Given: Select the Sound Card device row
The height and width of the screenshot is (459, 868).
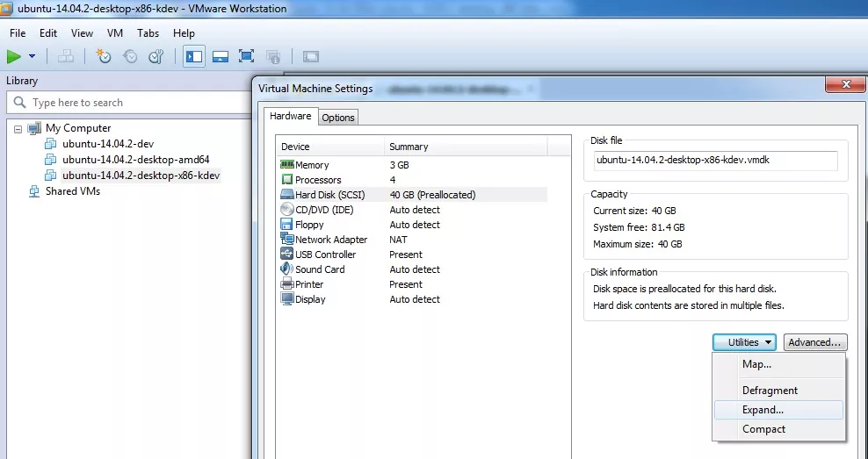Looking at the screenshot, I should click(x=414, y=269).
